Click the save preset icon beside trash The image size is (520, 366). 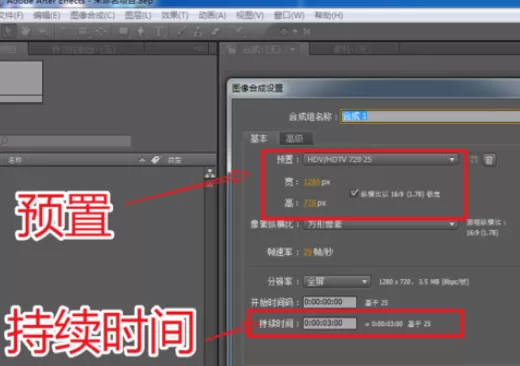tap(474, 160)
